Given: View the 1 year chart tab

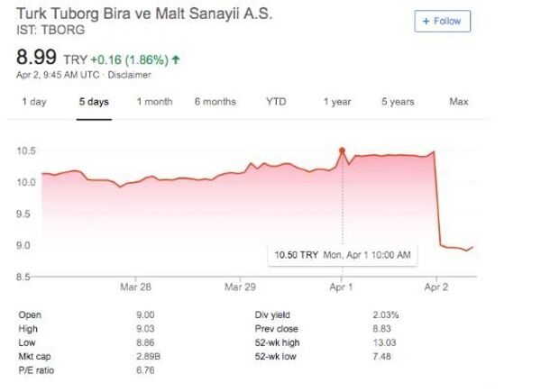Looking at the screenshot, I should 337,102.
